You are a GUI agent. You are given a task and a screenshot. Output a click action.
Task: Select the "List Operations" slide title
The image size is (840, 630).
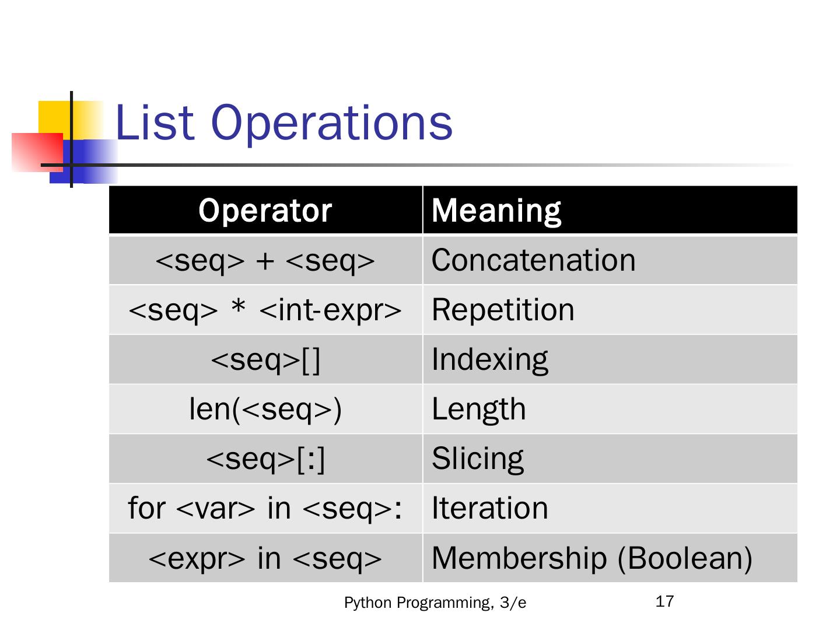click(283, 123)
